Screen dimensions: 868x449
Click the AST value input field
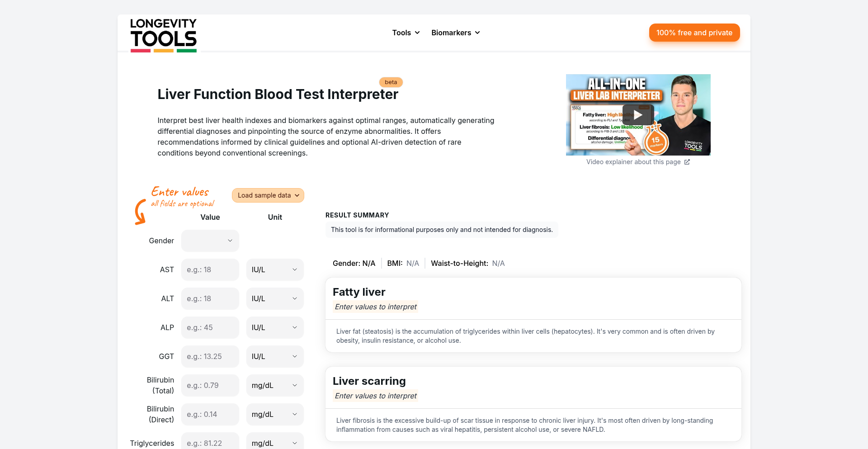click(210, 270)
